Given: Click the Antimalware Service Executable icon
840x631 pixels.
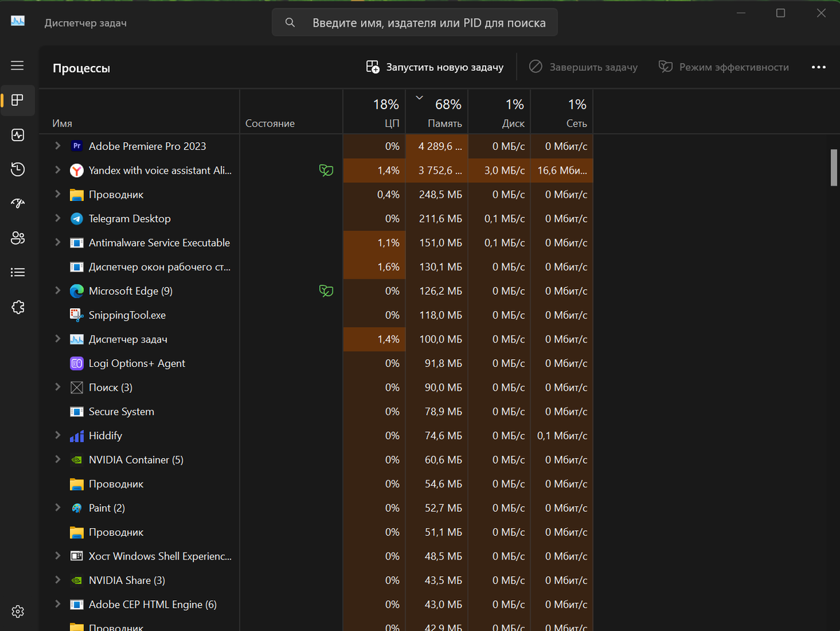Looking at the screenshot, I should pos(77,243).
